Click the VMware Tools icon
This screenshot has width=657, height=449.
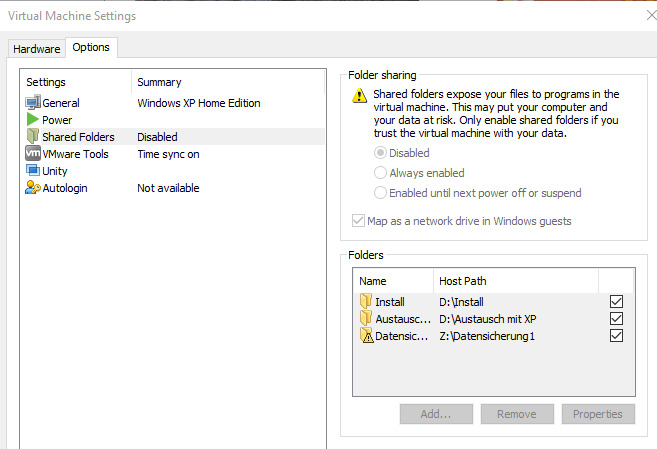tap(33, 154)
